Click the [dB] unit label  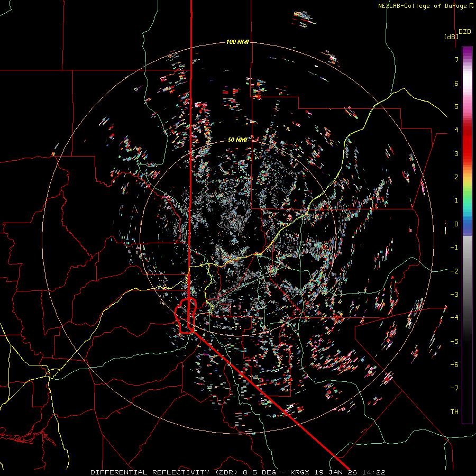(x=451, y=36)
